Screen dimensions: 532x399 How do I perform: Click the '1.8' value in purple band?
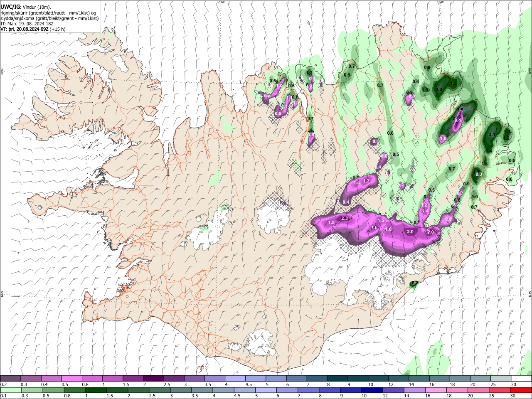pyautogui.click(x=374, y=227)
